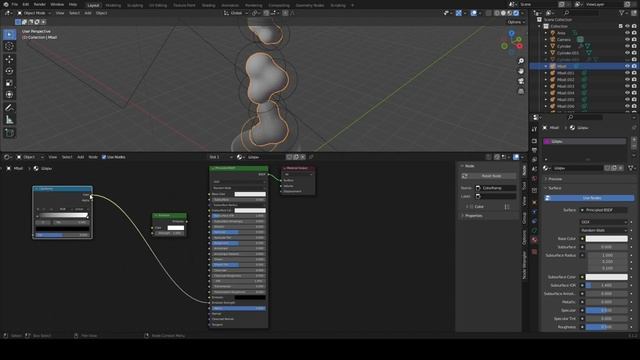The image size is (640, 360).
Task: Expand the Cylinder item in outliner
Action: (546, 46)
